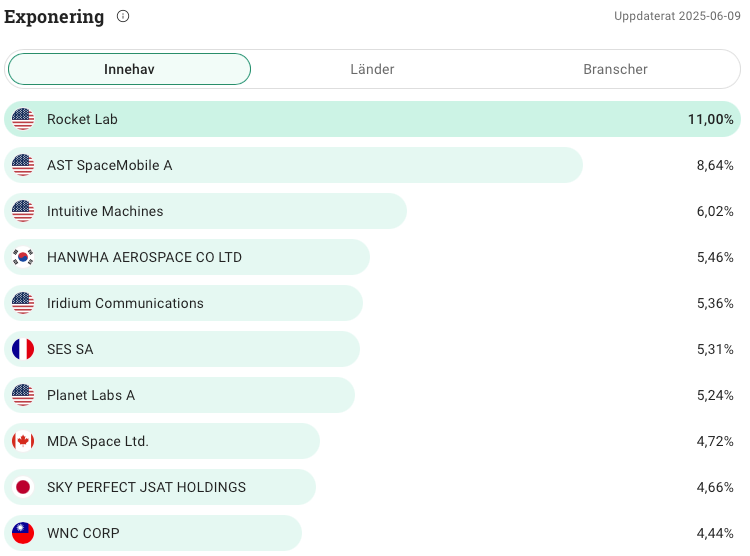Viewport: 750px width, 556px height.
Task: Open the SES SA holding
Action: pyautogui.click(x=372, y=349)
